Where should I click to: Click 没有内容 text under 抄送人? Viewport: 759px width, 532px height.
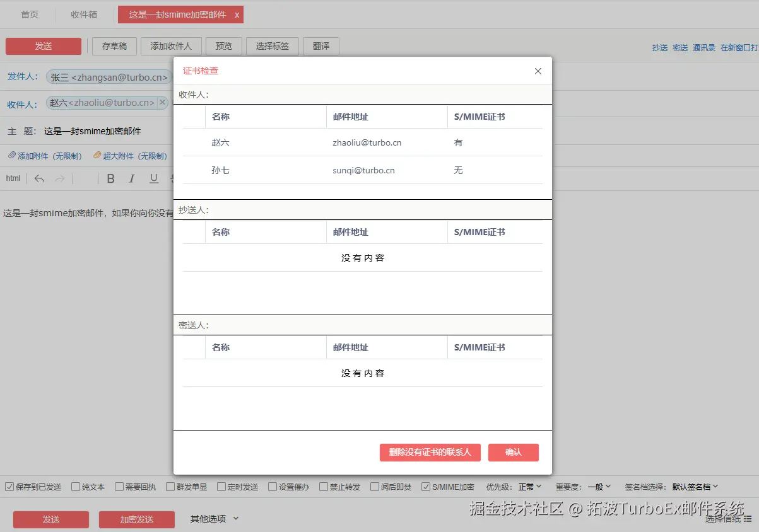(x=363, y=258)
